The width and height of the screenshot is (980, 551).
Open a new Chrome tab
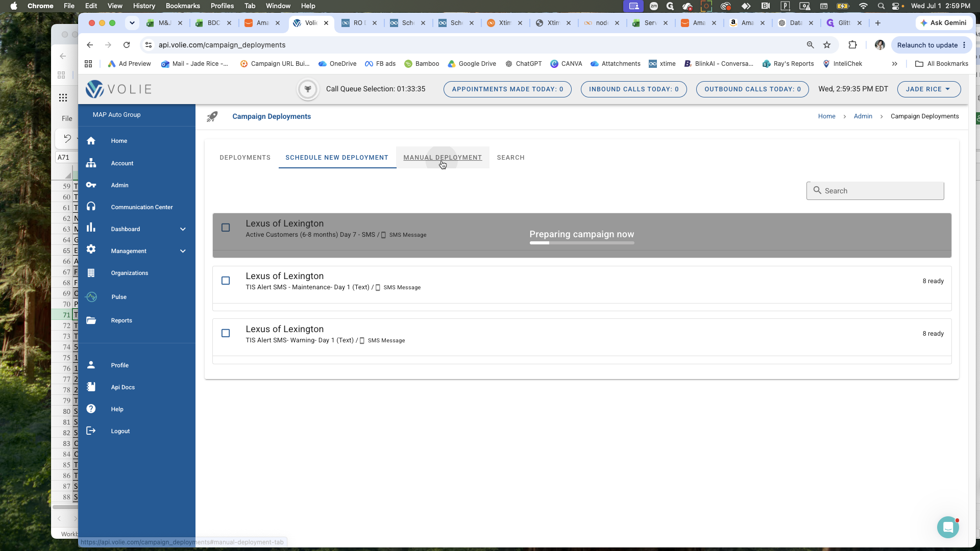click(877, 23)
